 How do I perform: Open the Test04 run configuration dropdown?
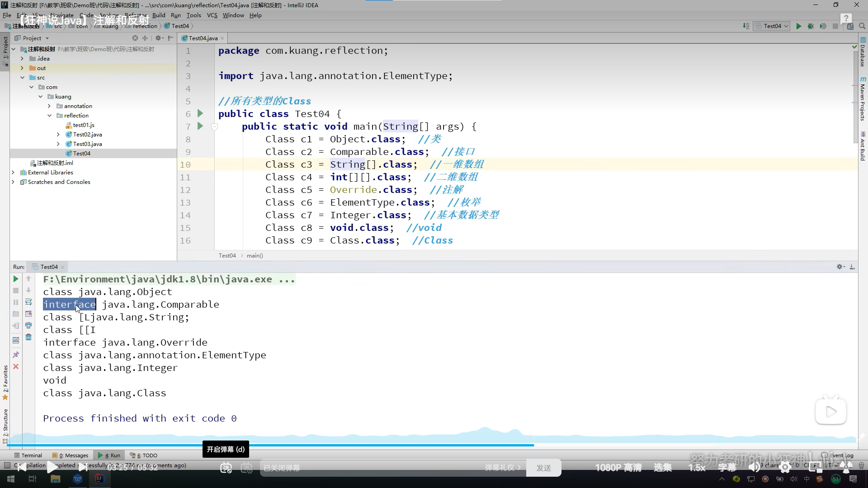pos(772,26)
